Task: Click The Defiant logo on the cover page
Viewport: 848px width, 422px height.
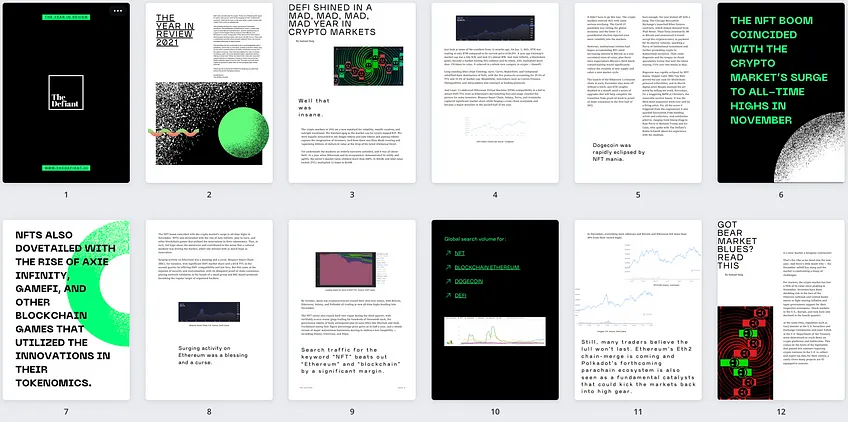Action: pyautogui.click(x=66, y=93)
